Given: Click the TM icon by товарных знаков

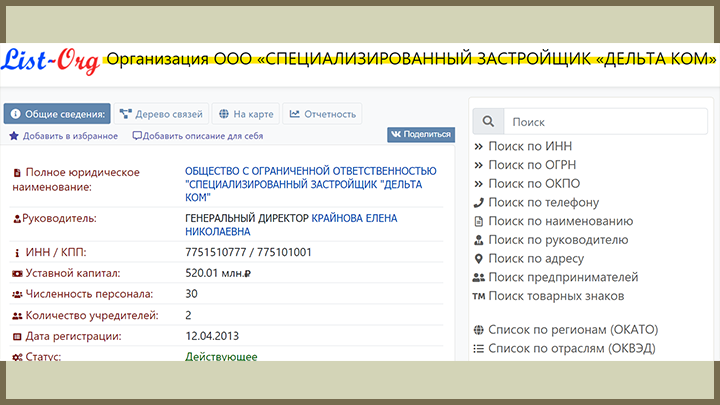Looking at the screenshot, I should 478,296.
